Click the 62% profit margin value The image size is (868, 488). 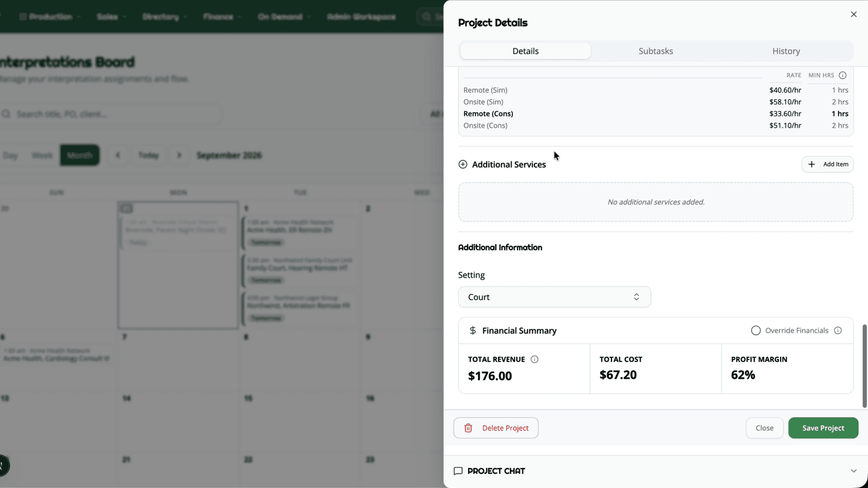pos(743,375)
